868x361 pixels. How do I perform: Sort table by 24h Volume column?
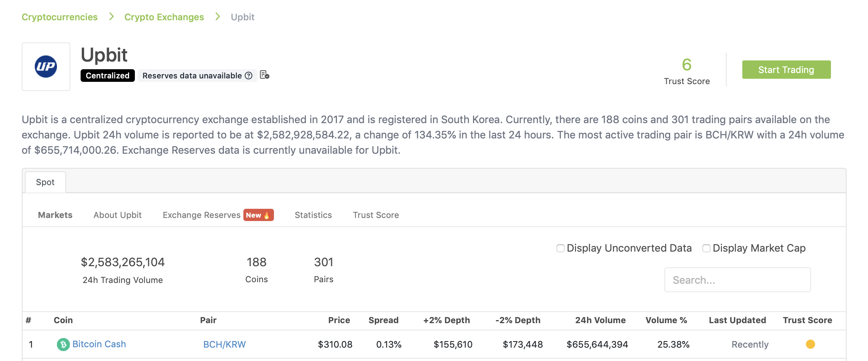pos(600,320)
